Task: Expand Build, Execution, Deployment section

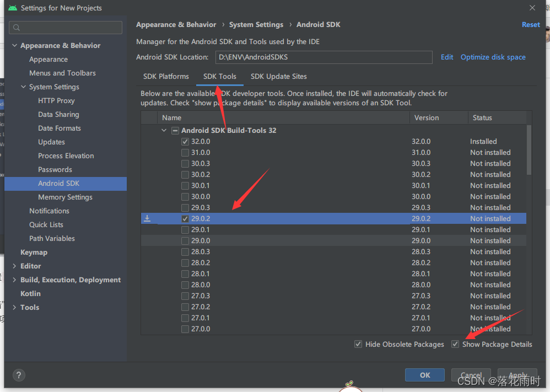Action: (x=14, y=280)
